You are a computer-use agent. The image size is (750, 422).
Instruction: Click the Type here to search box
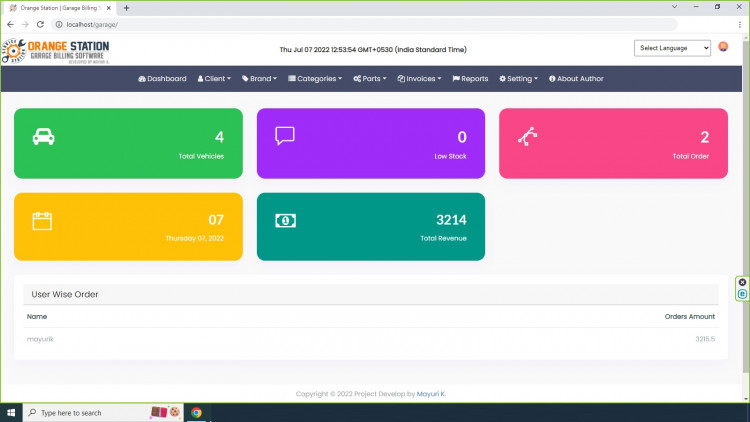click(103, 412)
